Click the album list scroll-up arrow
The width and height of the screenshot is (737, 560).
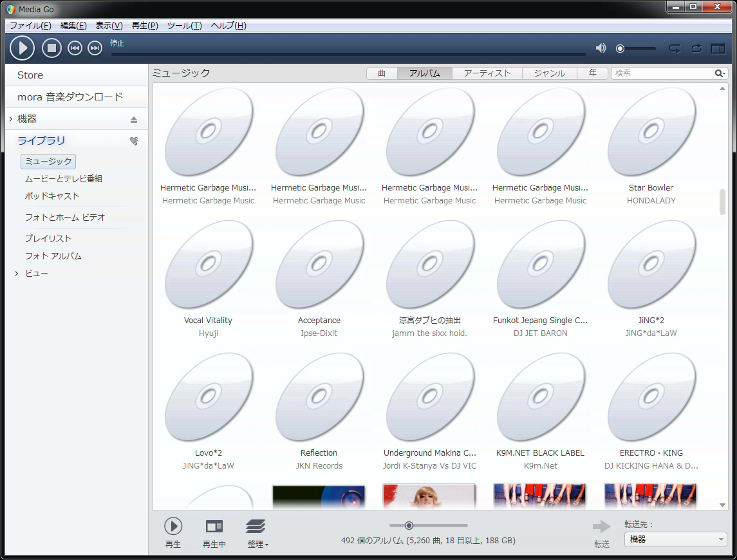coord(722,88)
